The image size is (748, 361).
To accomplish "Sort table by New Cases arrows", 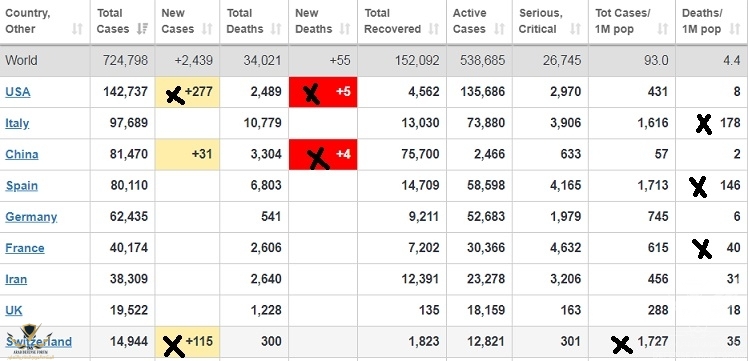I will coord(207,29).
